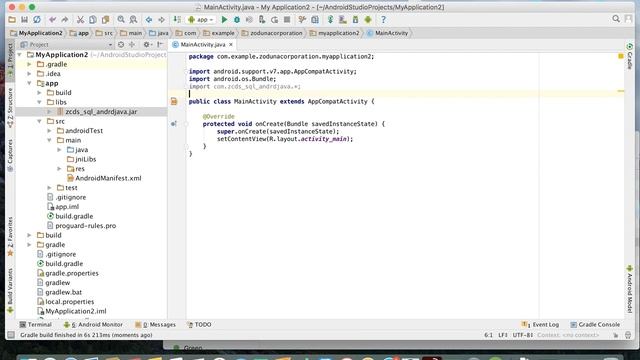Expand the zcds_sql_andrdjava.jar arrow
The height and width of the screenshot is (360, 640).
pyautogui.click(x=49, y=112)
